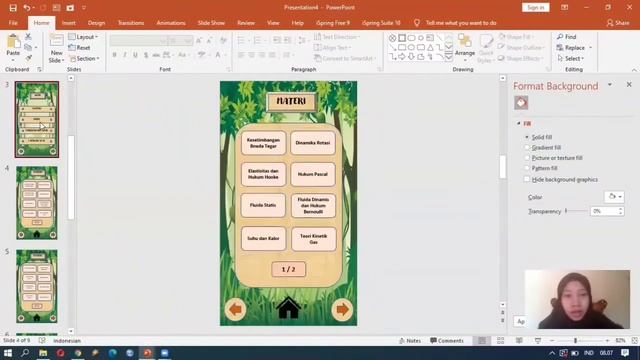The width and height of the screenshot is (640, 360).
Task: Open File Explorer from taskbar
Action: click(x=43, y=353)
